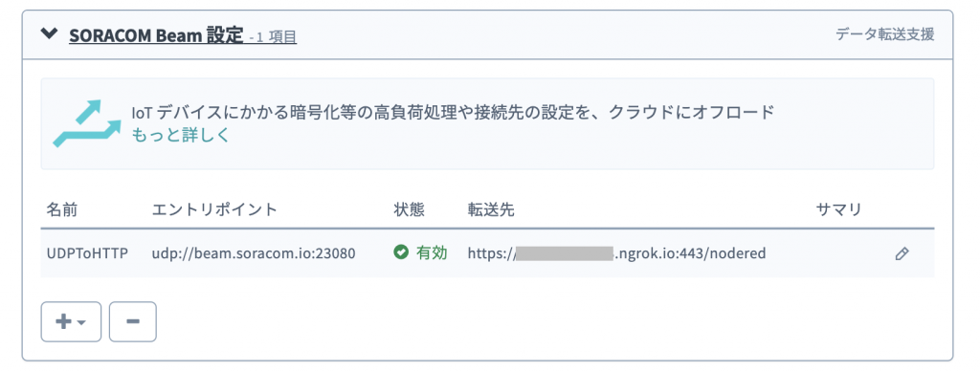Click the IoT デバイス description text banner

click(x=453, y=112)
